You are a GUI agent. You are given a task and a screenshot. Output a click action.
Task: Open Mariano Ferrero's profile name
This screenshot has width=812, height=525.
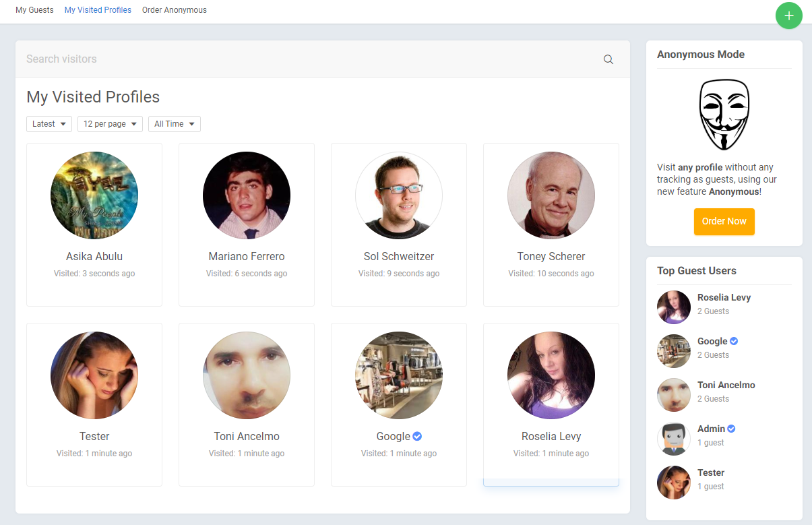pos(247,256)
